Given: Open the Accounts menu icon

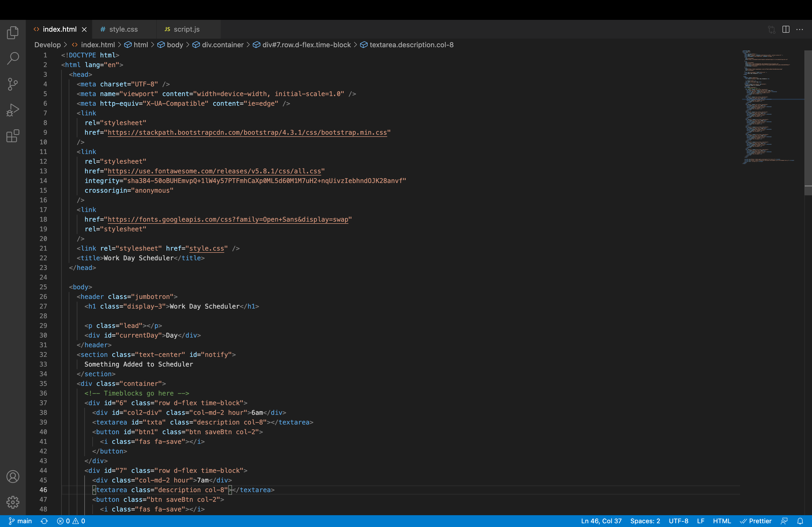Looking at the screenshot, I should (x=13, y=476).
